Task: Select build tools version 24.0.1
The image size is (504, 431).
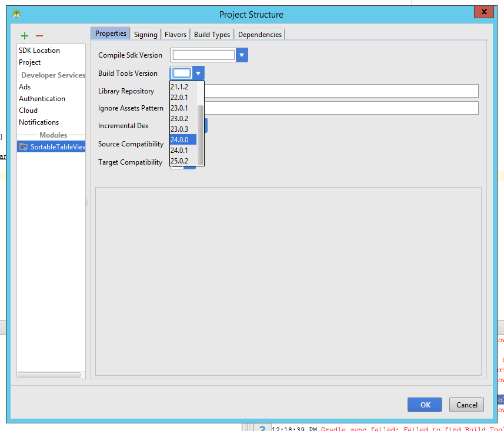Action: (183, 151)
